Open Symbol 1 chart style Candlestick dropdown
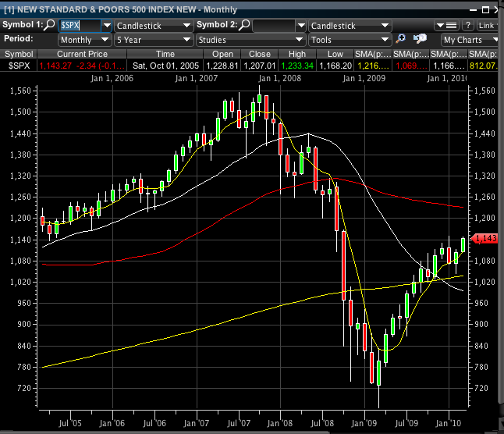This screenshot has height=434, width=504. click(153, 25)
